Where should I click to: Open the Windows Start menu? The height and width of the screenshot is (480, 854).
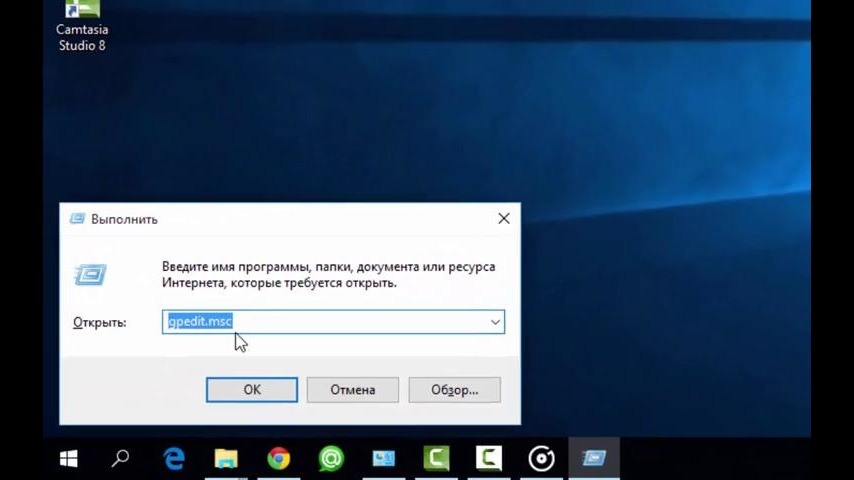[x=68, y=458]
